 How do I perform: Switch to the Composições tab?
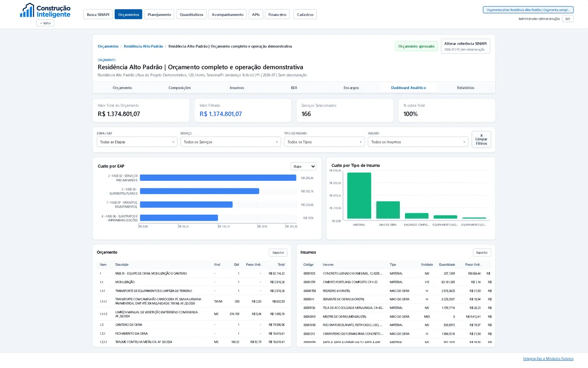coord(180,88)
